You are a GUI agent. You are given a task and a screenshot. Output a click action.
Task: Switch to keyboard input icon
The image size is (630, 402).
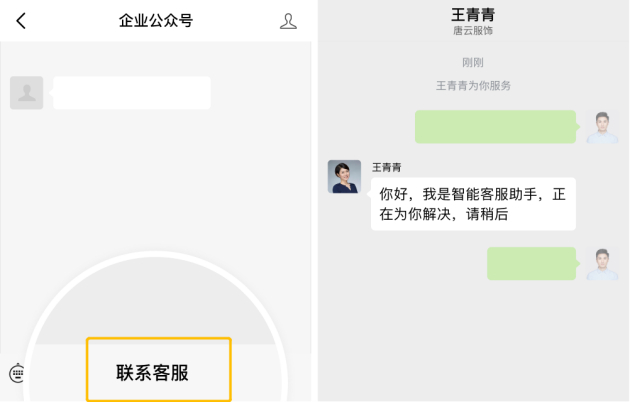[17, 373]
